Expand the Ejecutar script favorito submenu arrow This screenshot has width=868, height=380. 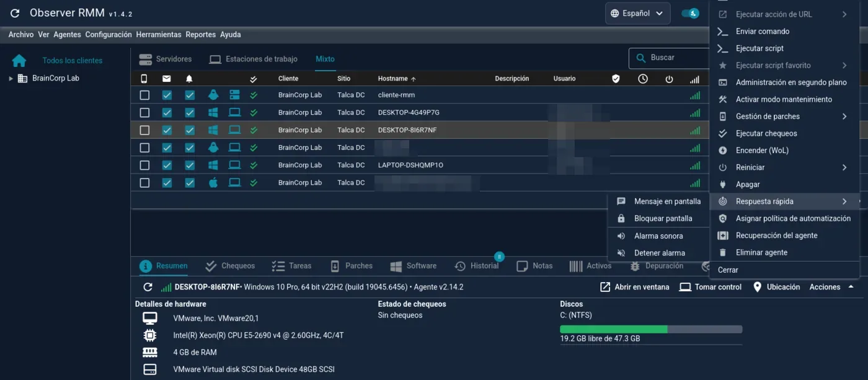(844, 65)
